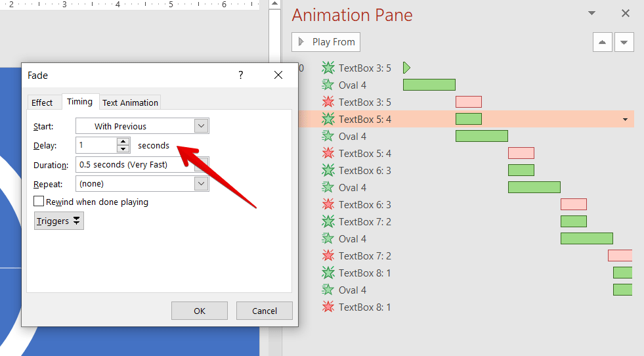Switch to the Text Animation tab
Image resolution: width=644 pixels, height=356 pixels.
tap(130, 102)
